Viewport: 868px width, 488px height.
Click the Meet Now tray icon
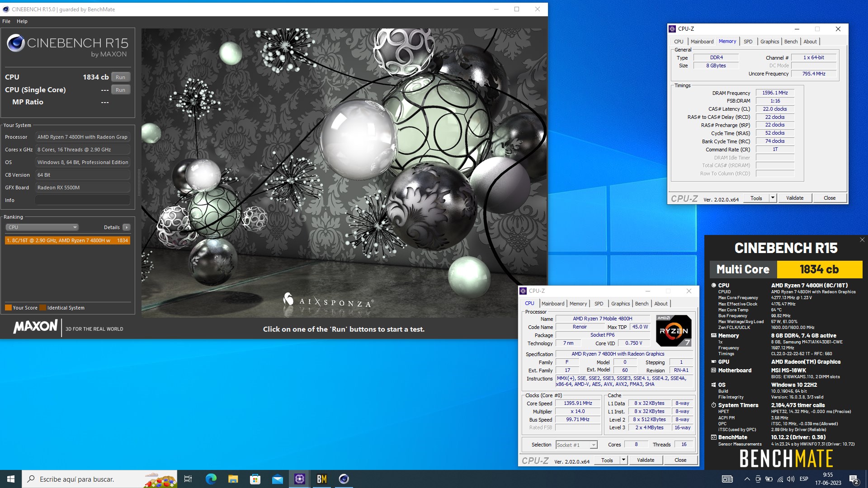click(x=758, y=479)
